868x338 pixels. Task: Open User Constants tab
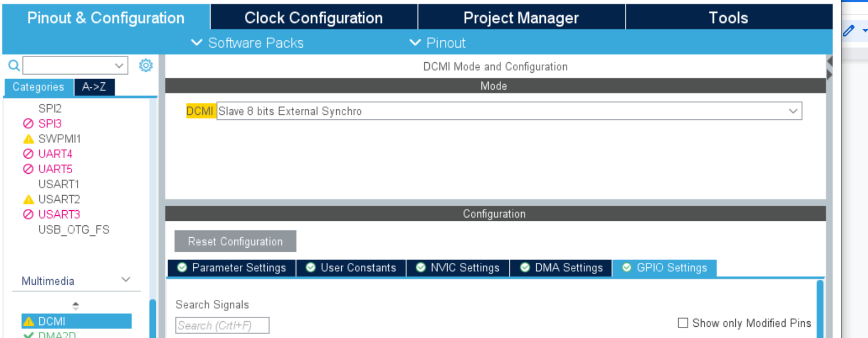click(x=351, y=267)
